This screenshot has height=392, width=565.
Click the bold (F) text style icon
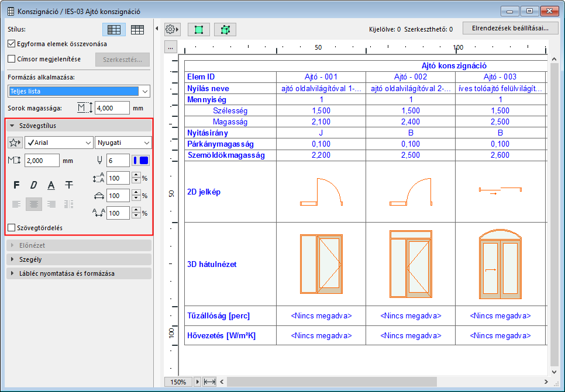pyautogui.click(x=16, y=185)
